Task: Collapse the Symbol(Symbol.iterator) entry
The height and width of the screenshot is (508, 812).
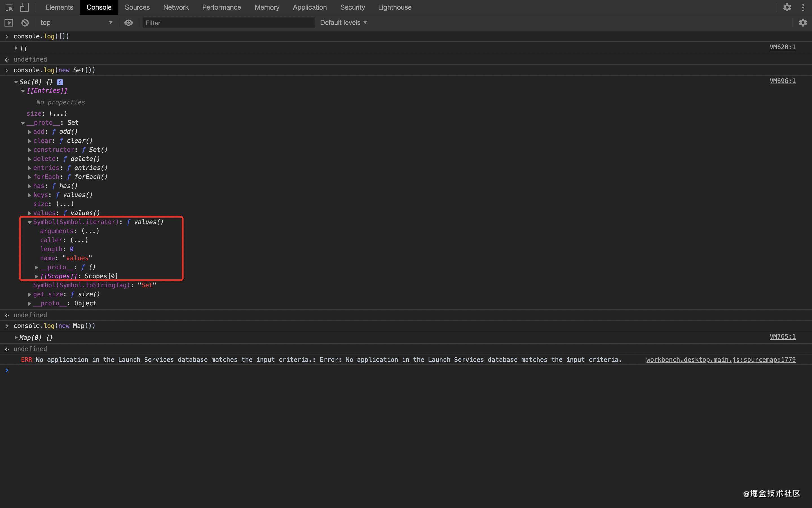Action: click(x=30, y=222)
